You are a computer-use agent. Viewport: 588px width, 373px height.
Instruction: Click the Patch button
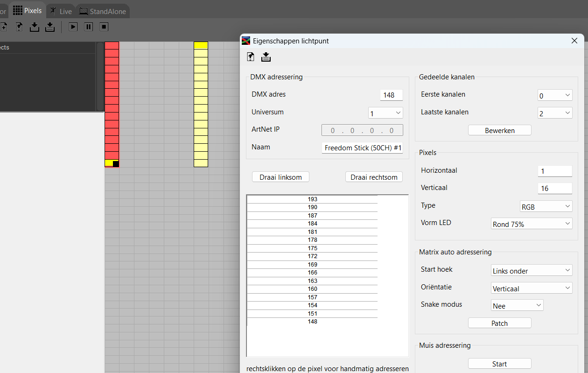tap(500, 323)
